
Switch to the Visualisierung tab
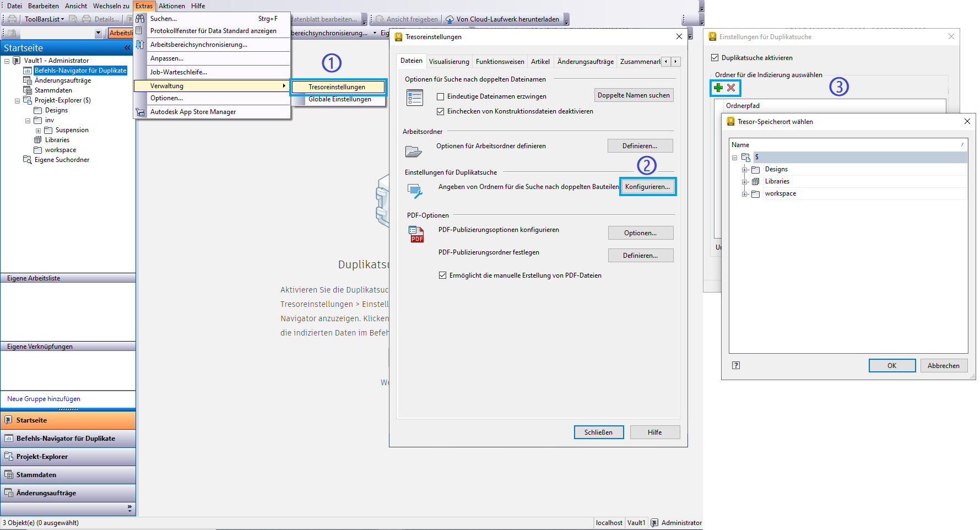(x=449, y=62)
